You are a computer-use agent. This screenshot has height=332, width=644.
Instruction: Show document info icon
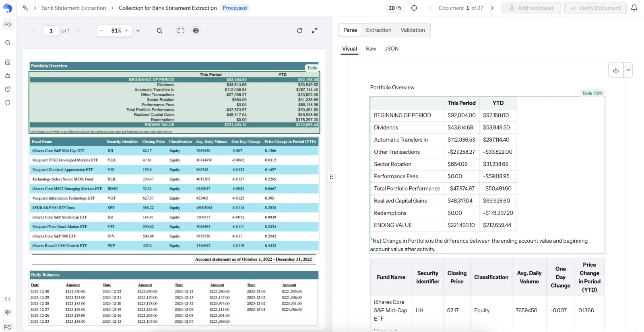[x=414, y=8]
